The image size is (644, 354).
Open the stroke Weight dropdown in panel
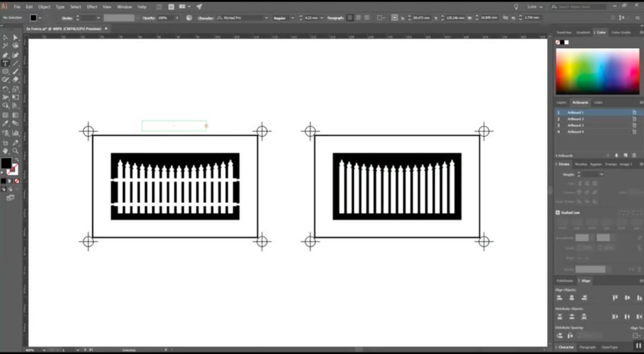click(x=601, y=175)
